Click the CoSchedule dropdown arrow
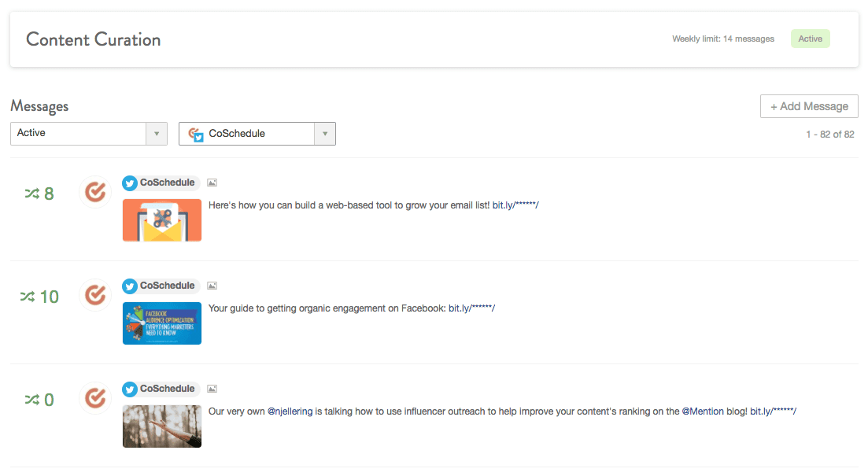868x476 pixels. pos(325,134)
